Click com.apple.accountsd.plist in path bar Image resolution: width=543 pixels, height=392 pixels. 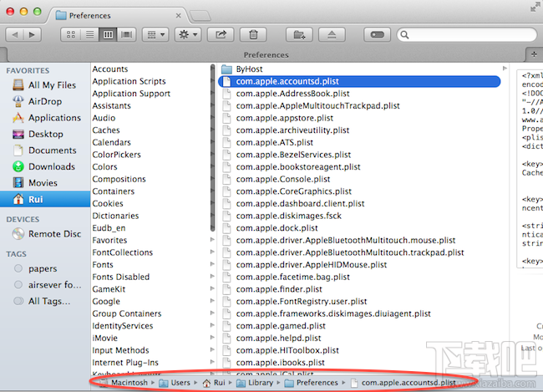(403, 383)
